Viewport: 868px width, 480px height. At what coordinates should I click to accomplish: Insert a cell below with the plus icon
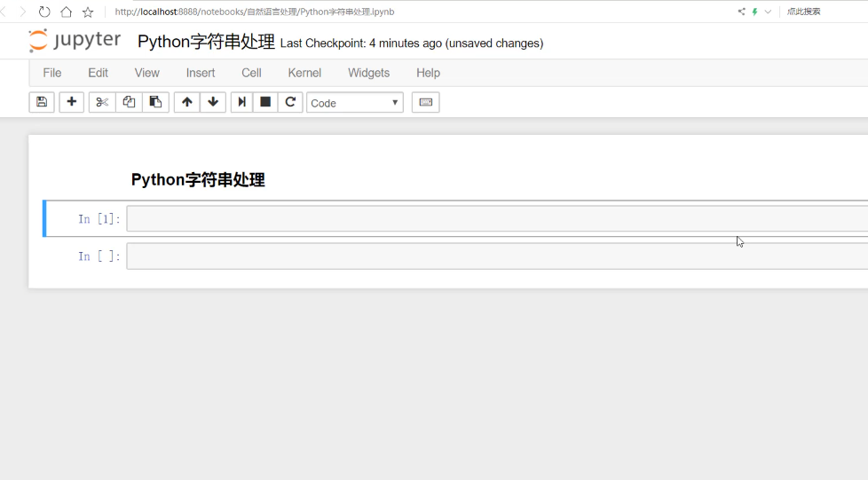[72, 102]
